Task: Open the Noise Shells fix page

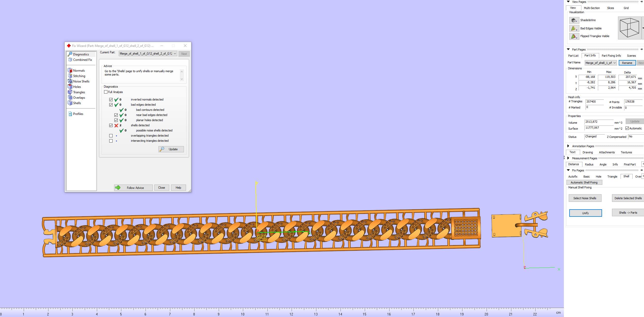Action: [x=81, y=81]
